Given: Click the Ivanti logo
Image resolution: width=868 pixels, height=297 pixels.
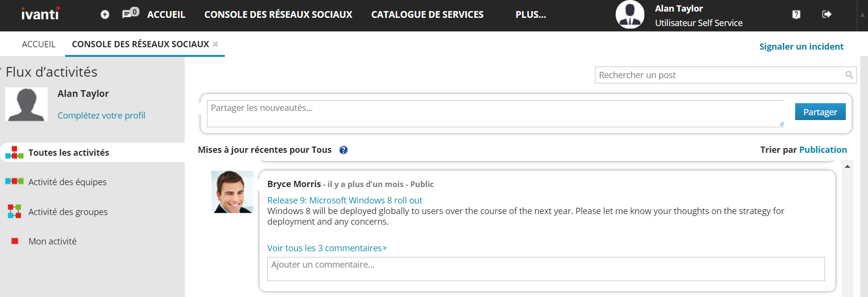Looking at the screenshot, I should [41, 14].
